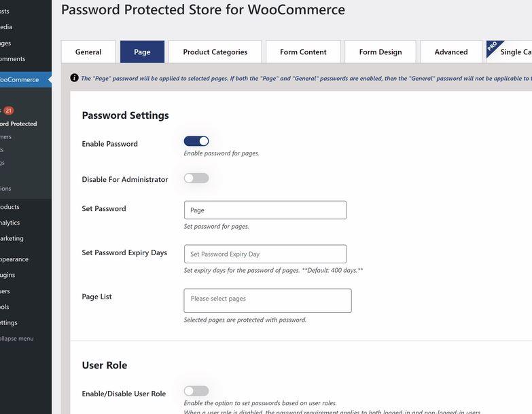Enable the Disable For Administrator switch
532x414 pixels.
pyautogui.click(x=196, y=178)
